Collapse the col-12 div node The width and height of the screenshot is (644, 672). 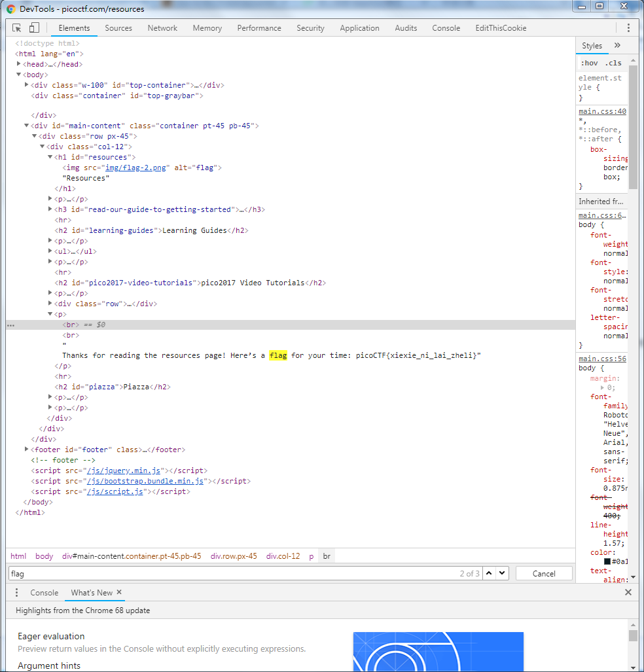pyautogui.click(x=42, y=147)
